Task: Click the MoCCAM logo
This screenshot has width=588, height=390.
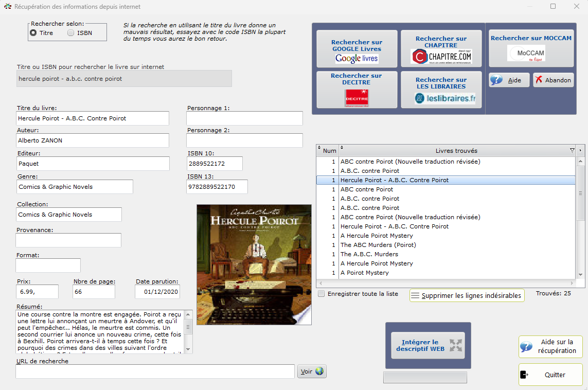Action: (x=526, y=53)
